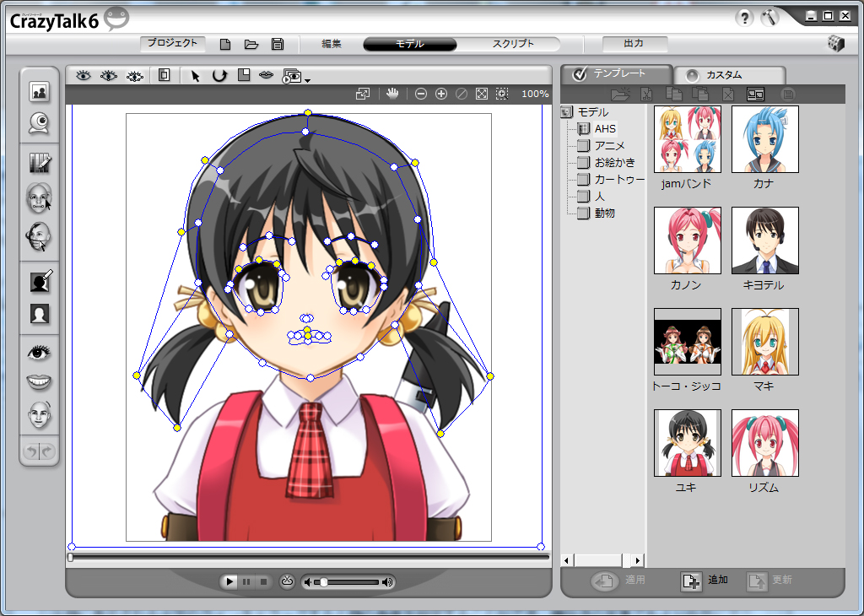Click the open project folder icon
Screen dimensions: 864x616
pos(251,45)
